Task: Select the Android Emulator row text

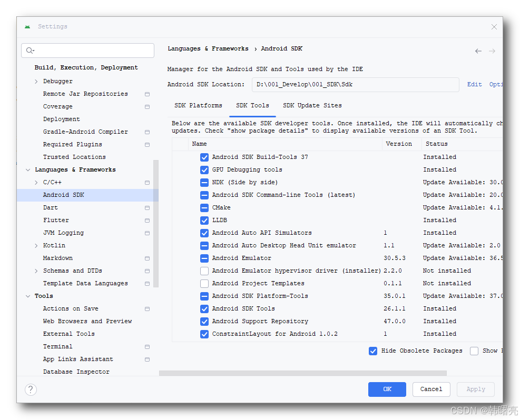Action: [241, 258]
